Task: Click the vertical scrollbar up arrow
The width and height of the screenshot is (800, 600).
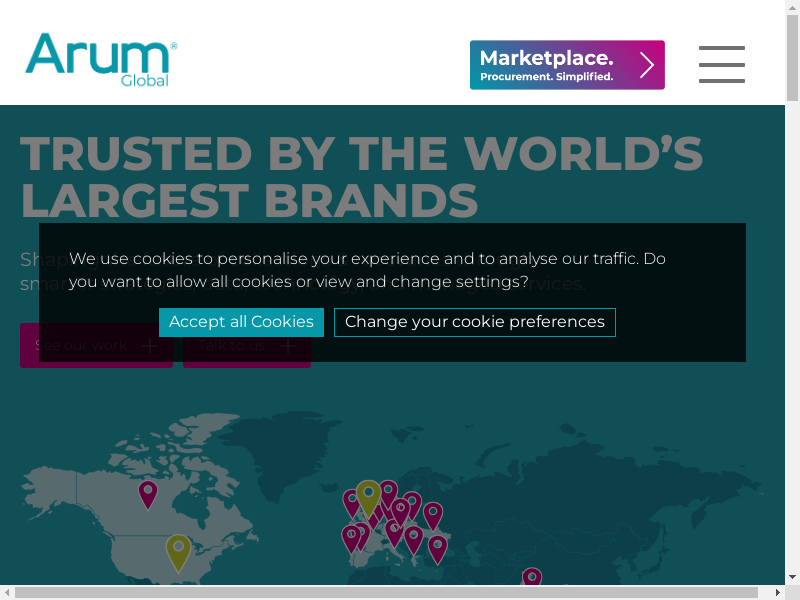Action: click(x=792, y=7)
